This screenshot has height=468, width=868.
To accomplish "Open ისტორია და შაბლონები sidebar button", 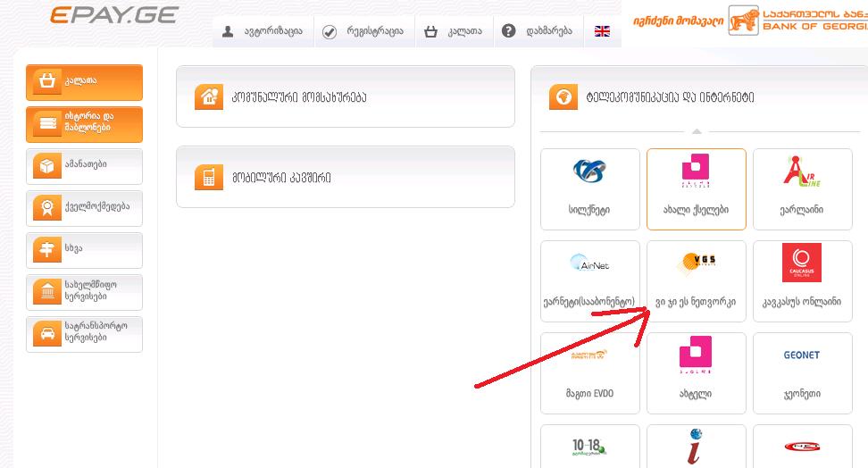I will click(x=84, y=124).
